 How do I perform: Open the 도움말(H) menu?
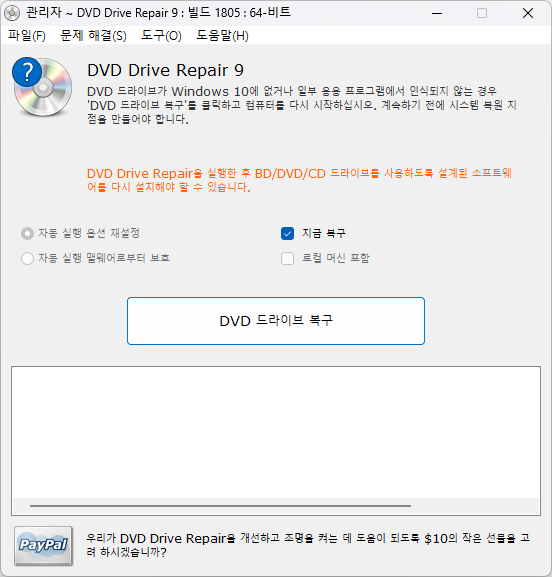[x=222, y=36]
